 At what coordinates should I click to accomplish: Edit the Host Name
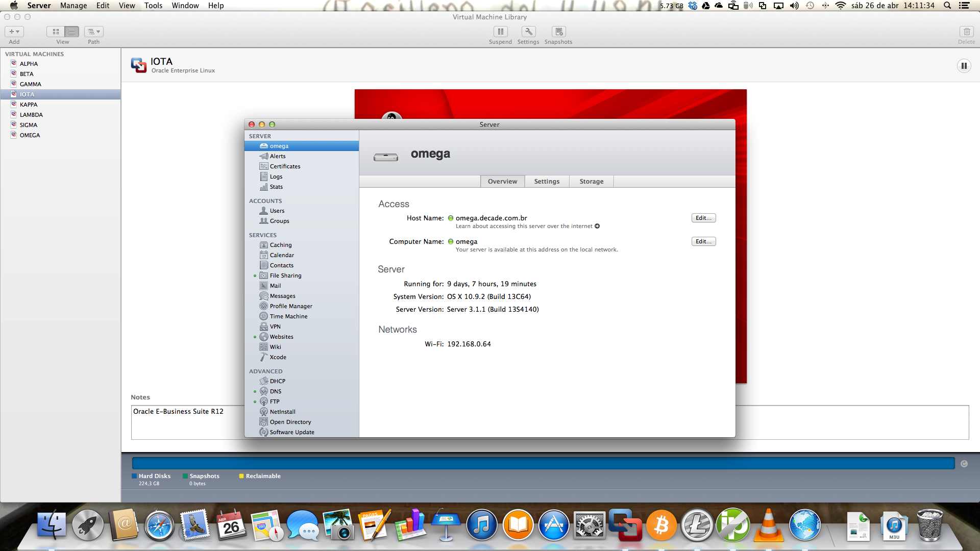pyautogui.click(x=703, y=218)
